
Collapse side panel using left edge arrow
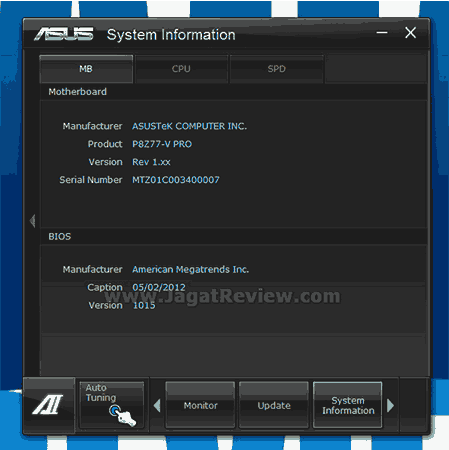point(32,221)
